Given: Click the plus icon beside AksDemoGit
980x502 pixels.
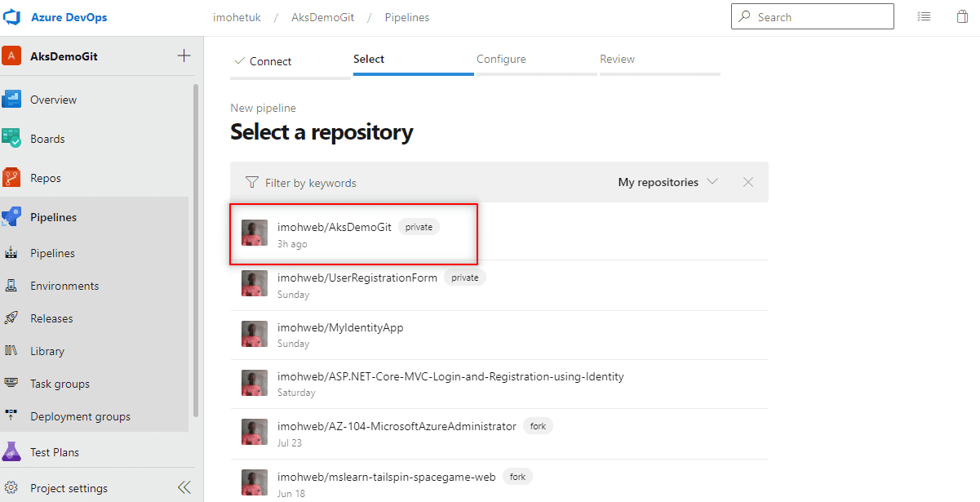Looking at the screenshot, I should [x=184, y=56].
